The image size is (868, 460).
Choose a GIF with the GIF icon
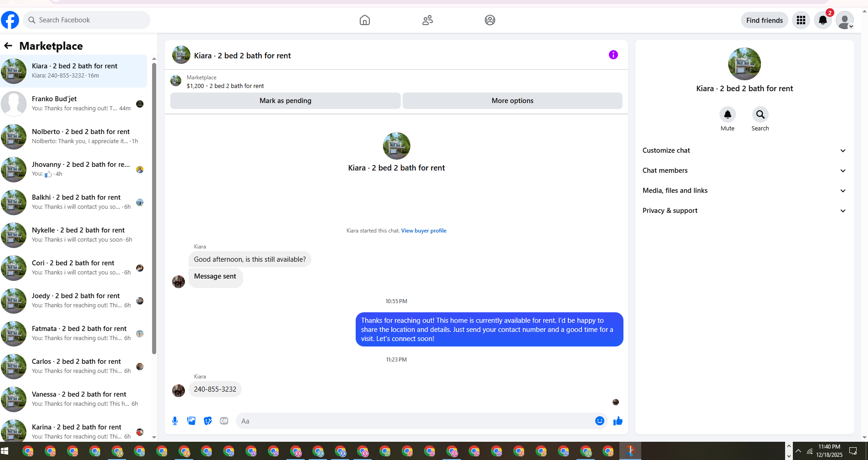[224, 421]
